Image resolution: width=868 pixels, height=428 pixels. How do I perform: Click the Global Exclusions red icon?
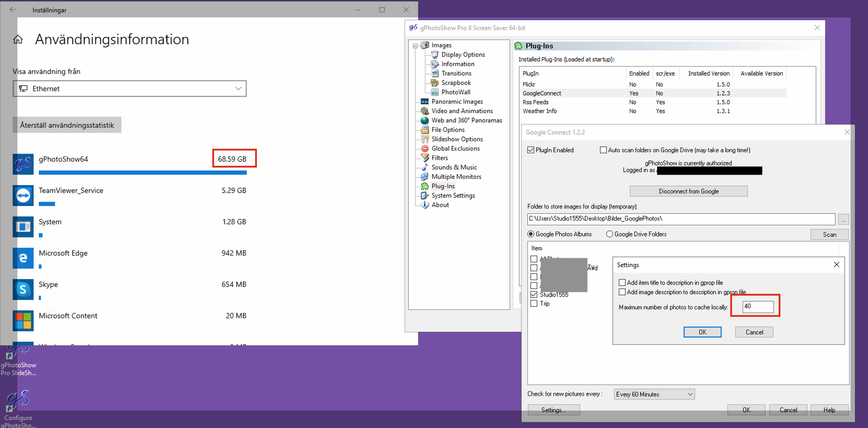click(x=425, y=148)
